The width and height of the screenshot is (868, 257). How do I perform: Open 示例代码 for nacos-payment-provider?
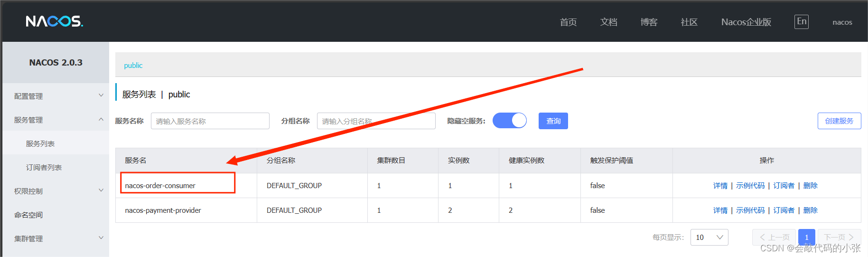[x=750, y=210]
